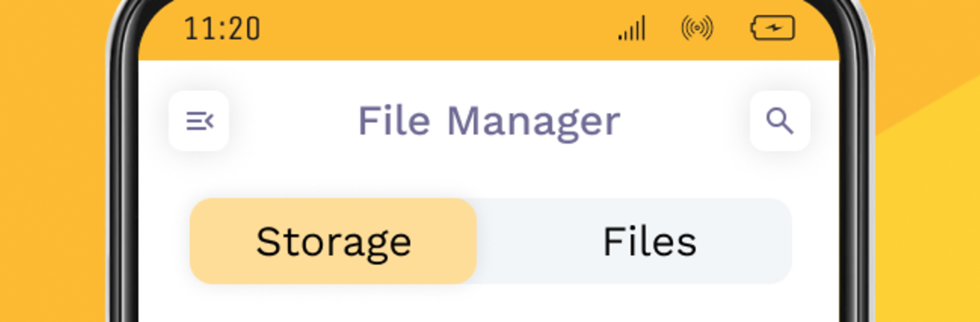
Task: Tap the "Files" label text
Action: (649, 241)
